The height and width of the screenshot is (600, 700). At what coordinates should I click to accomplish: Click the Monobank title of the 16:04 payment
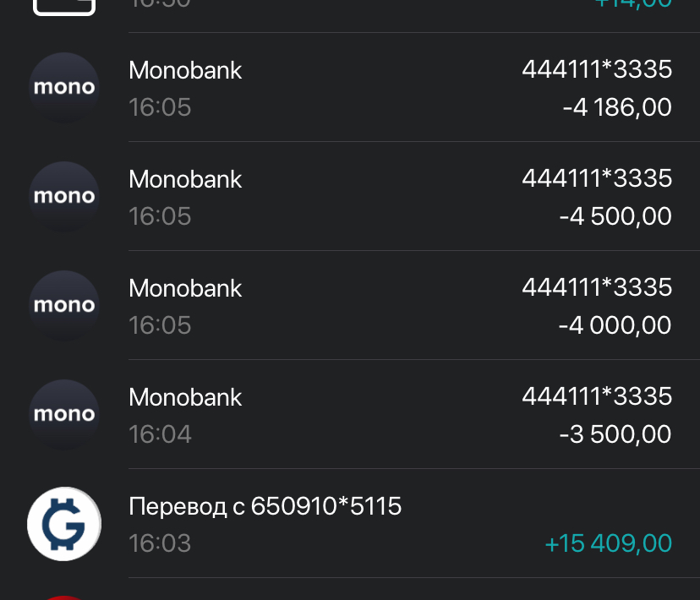click(185, 397)
